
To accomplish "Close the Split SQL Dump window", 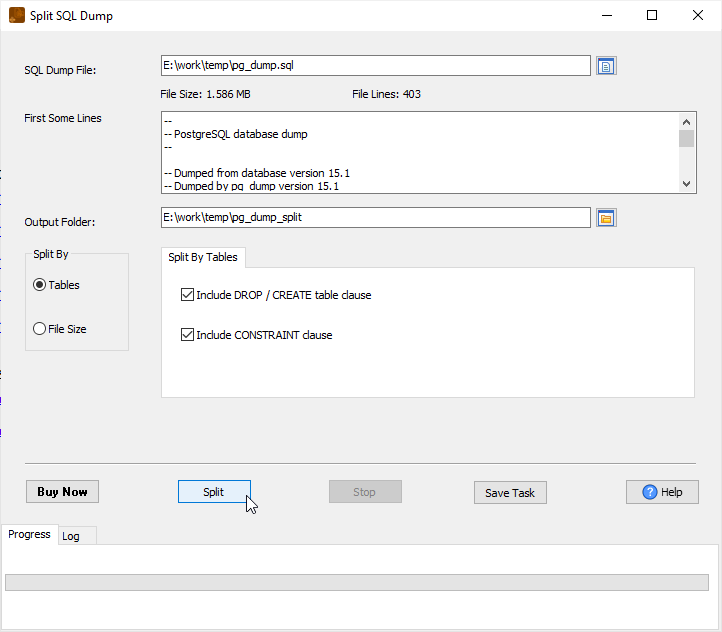I will [698, 15].
